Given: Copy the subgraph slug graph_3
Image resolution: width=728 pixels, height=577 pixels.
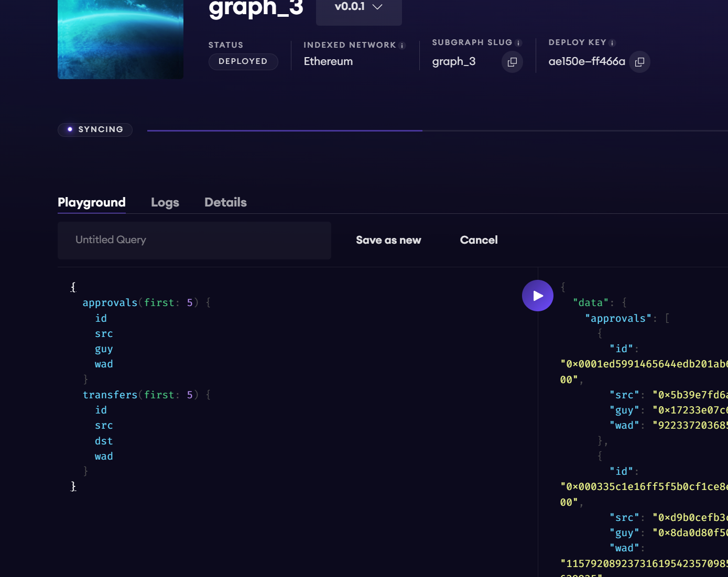Looking at the screenshot, I should click(x=512, y=62).
